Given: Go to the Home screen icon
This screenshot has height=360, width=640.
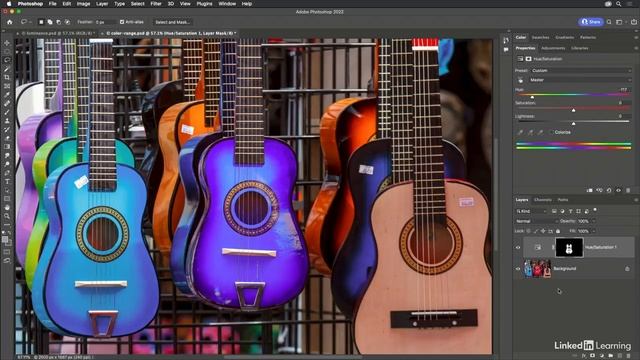Looking at the screenshot, I should (x=10, y=22).
